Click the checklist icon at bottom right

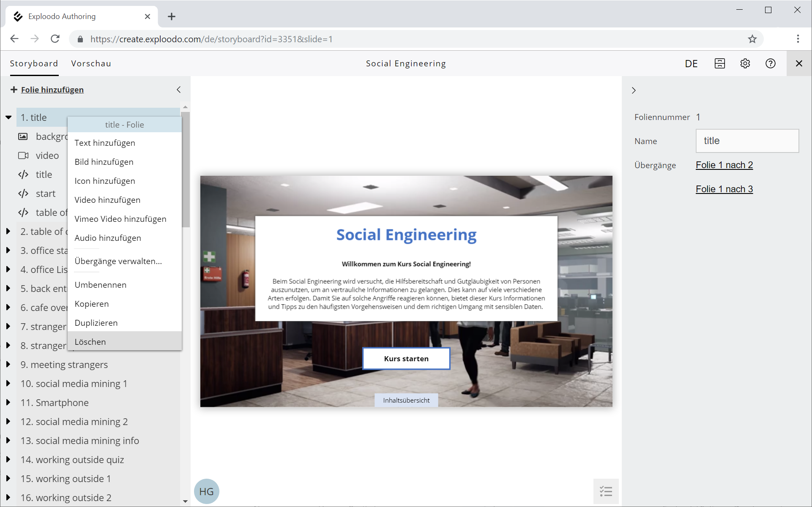(606, 491)
